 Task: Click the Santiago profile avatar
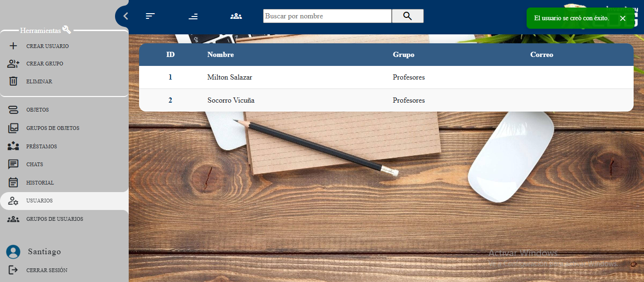pyautogui.click(x=13, y=252)
